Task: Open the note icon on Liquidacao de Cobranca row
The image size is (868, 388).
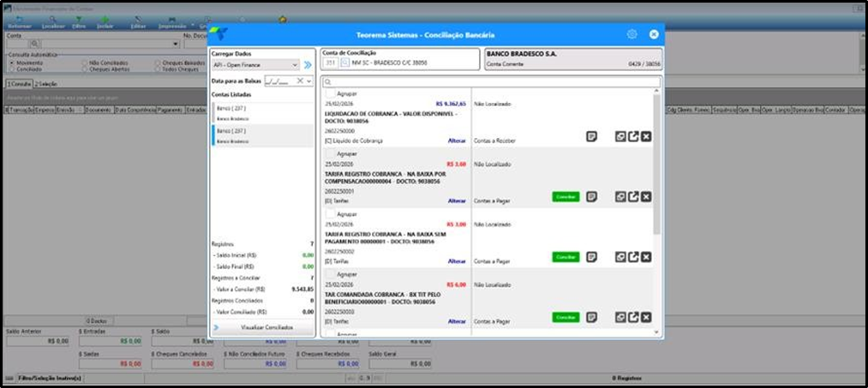Action: [592, 136]
